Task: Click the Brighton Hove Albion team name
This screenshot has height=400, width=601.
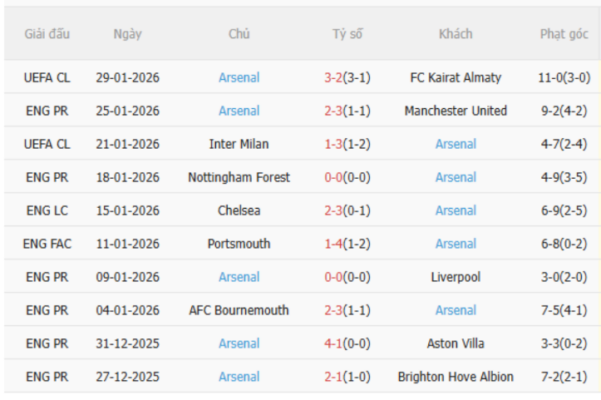Action: coord(455,377)
